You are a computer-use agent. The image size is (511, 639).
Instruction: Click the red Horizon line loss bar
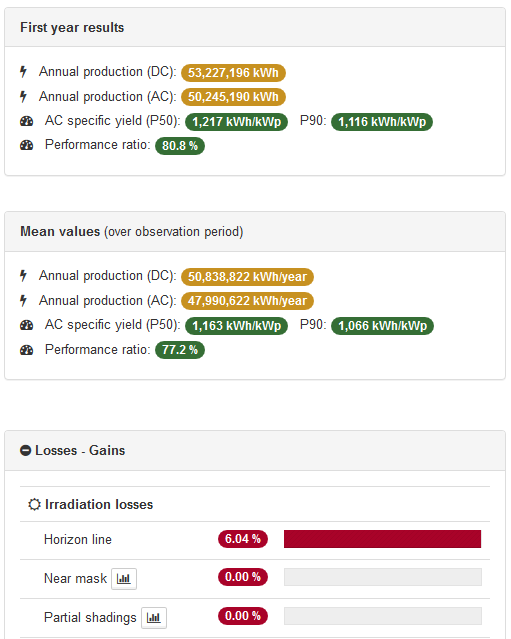click(382, 539)
